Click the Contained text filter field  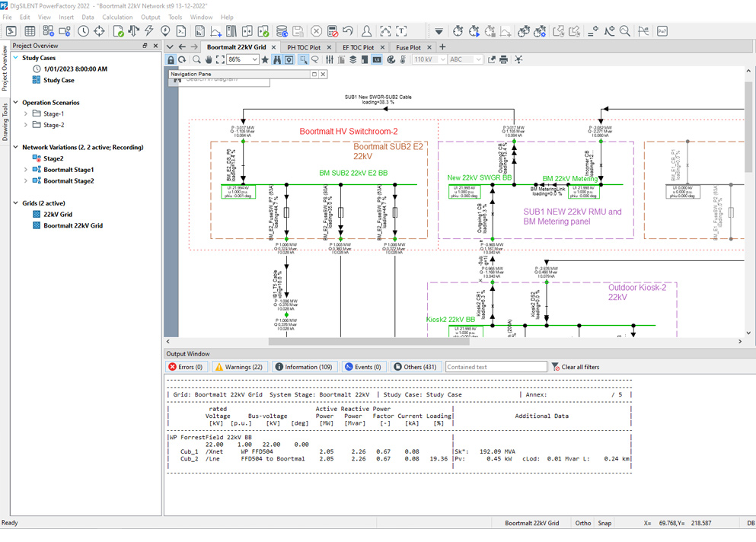(496, 367)
